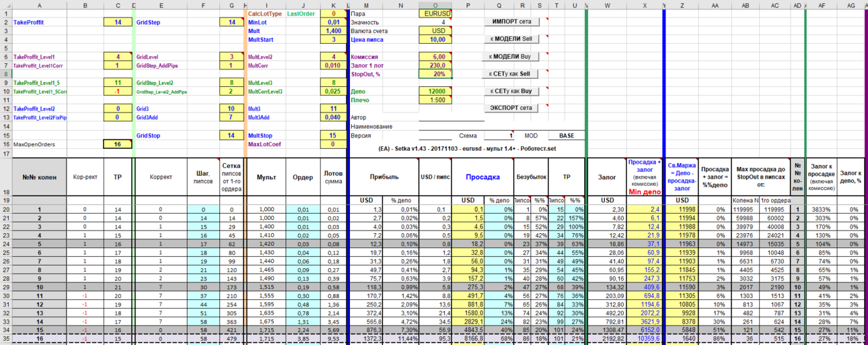Select column header AG
Image resolution: width=868 pixels, height=345 pixels.
[851, 5]
